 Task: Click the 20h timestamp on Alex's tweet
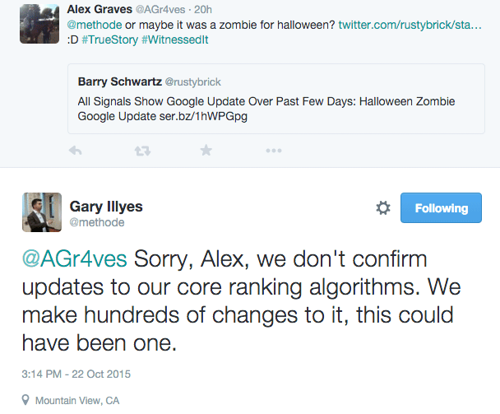point(203,9)
